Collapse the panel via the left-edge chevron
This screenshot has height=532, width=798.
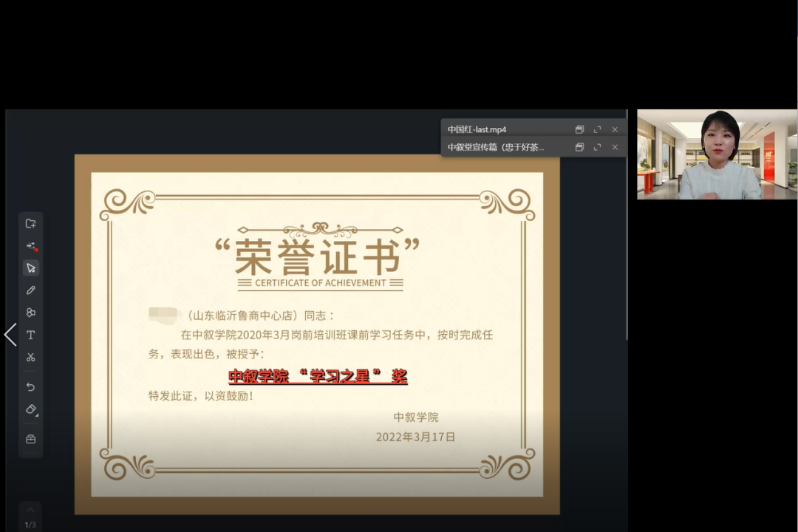(x=10, y=335)
